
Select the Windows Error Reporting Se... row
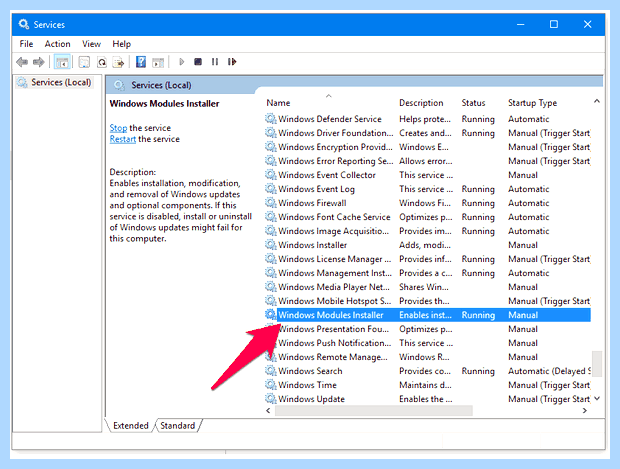[427, 161]
